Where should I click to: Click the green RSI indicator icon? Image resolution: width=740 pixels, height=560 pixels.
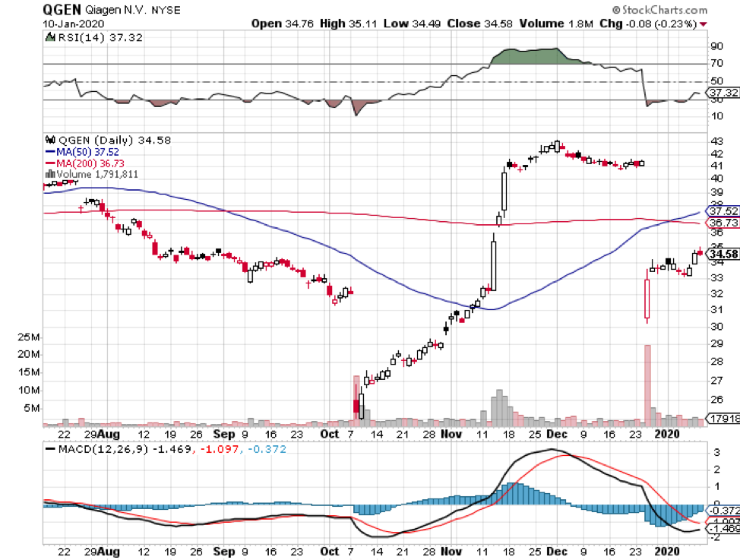[49, 36]
